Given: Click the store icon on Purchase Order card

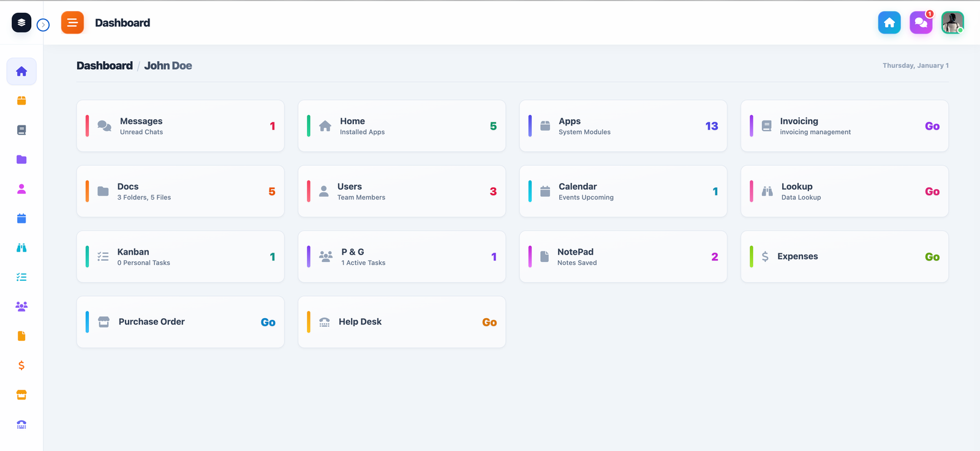Looking at the screenshot, I should [x=104, y=322].
